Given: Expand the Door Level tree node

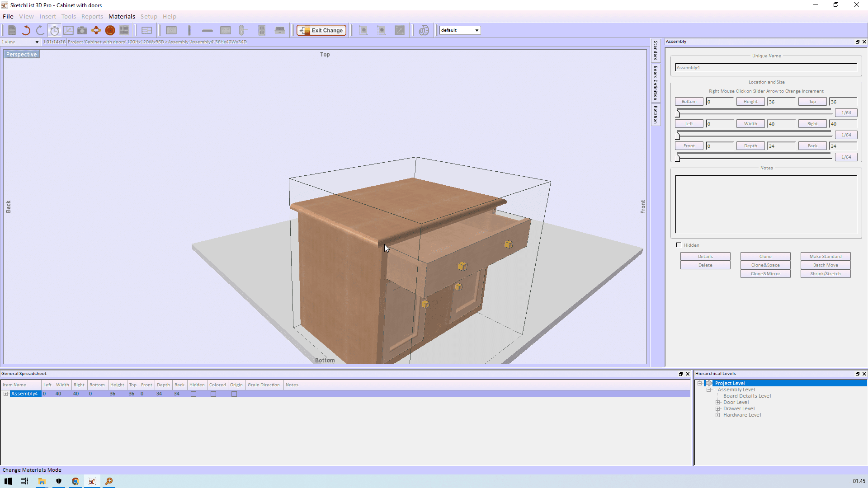Looking at the screenshot, I should [717, 402].
